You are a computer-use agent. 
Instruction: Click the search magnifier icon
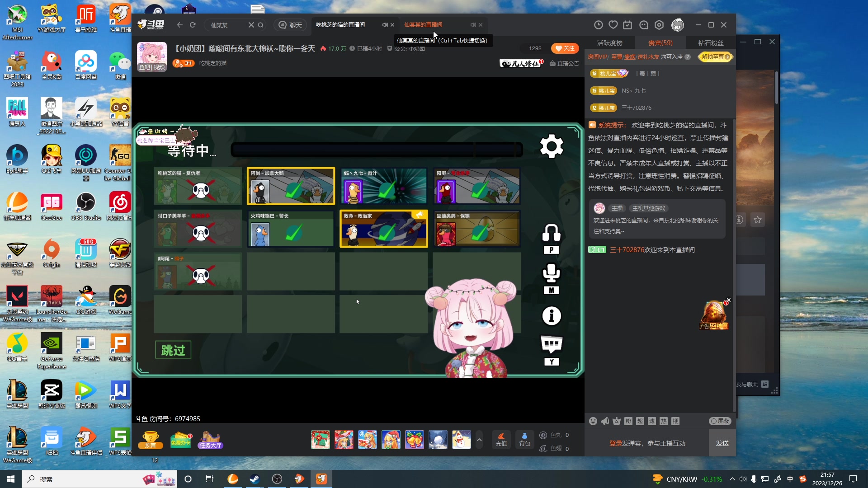coord(261,25)
